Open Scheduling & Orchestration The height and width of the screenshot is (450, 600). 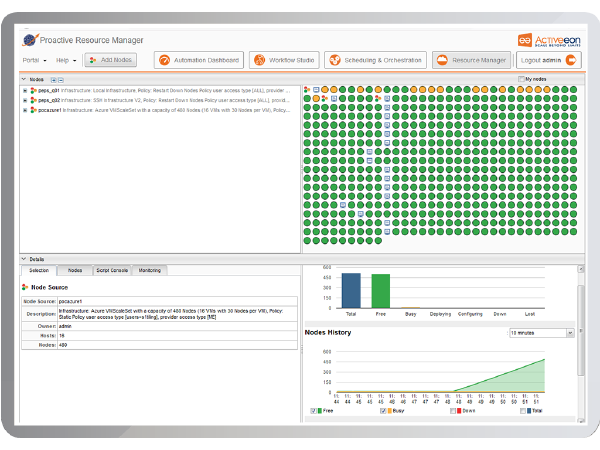pyautogui.click(x=375, y=60)
